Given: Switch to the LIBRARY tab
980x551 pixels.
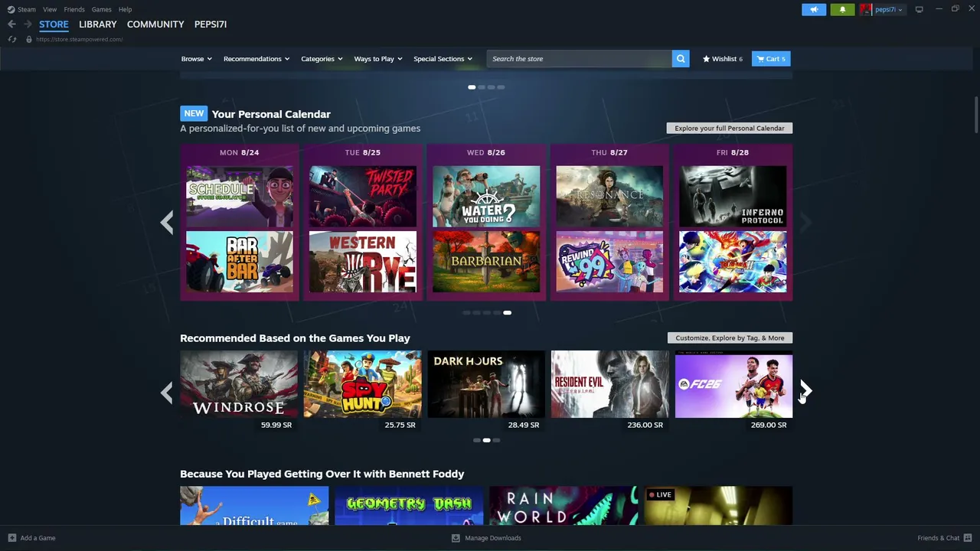Looking at the screenshot, I should point(98,24).
